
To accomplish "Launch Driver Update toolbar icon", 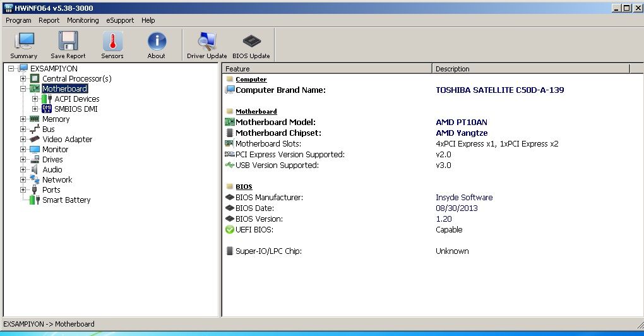I will click(x=206, y=41).
